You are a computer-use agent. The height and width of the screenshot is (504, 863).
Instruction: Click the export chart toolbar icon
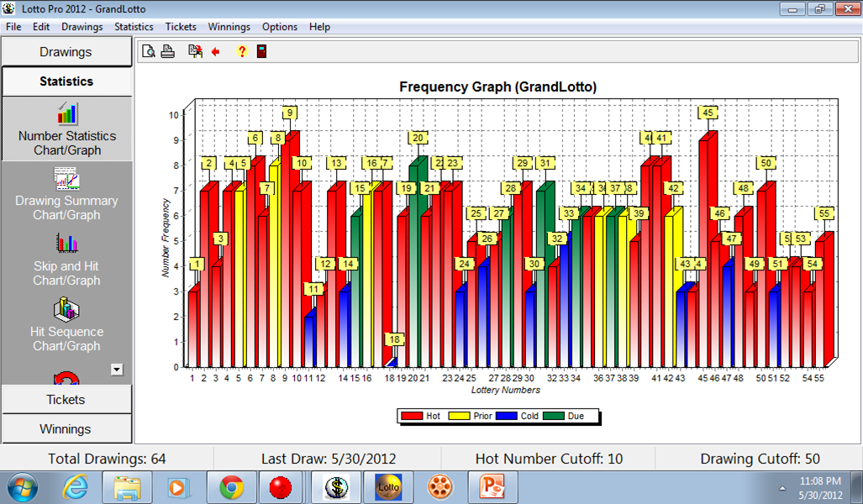coord(196,51)
